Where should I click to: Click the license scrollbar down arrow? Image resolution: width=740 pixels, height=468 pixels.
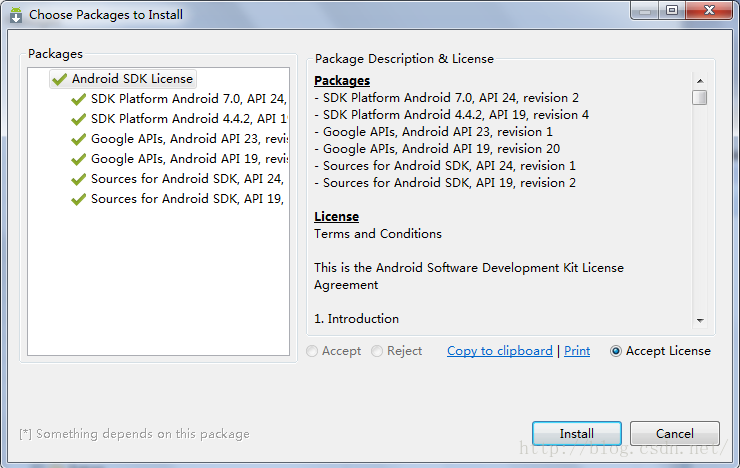[x=700, y=320]
